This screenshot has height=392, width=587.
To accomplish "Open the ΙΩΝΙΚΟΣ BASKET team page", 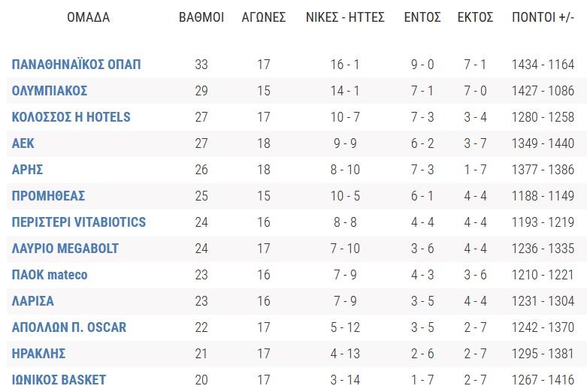I will [59, 380].
